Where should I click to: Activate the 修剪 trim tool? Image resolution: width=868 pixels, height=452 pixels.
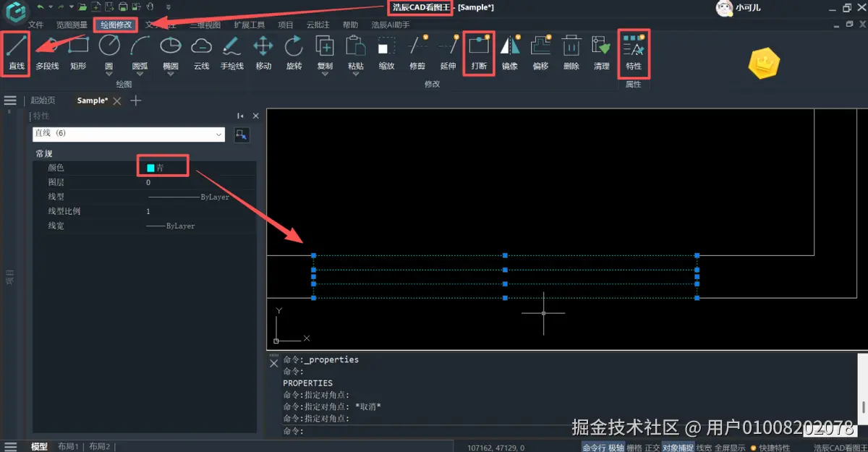click(x=417, y=52)
